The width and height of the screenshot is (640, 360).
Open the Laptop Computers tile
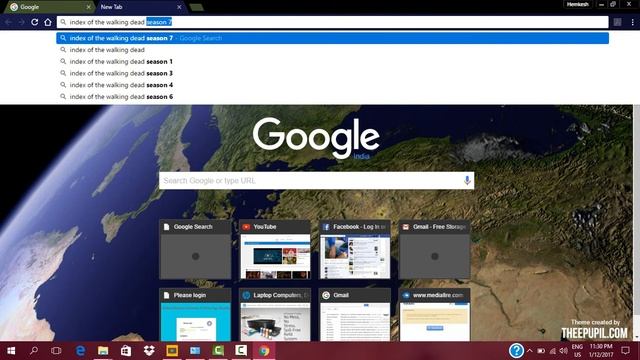pos(275,315)
